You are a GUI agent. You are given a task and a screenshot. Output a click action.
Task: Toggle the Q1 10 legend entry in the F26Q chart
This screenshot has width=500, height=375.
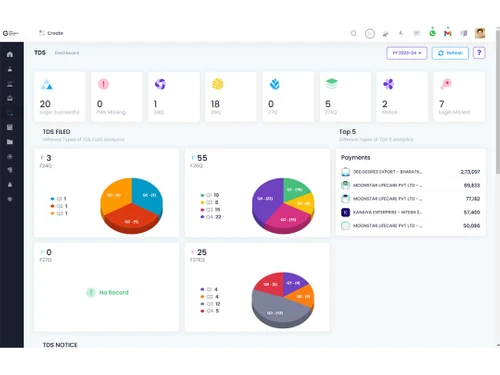[x=210, y=195]
